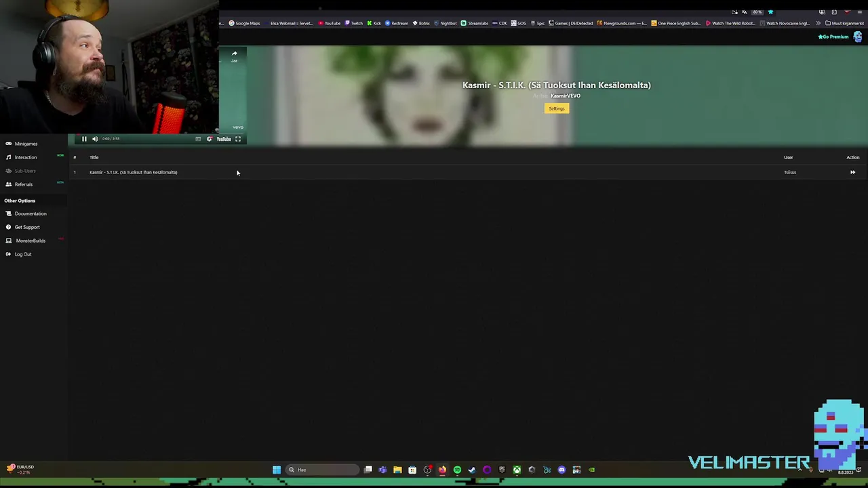Open MonsterBuilds sidebar link

tap(31, 241)
